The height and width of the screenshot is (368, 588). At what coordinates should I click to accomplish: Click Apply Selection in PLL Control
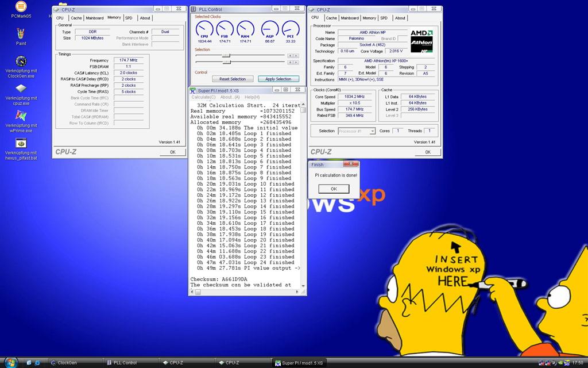click(x=278, y=79)
